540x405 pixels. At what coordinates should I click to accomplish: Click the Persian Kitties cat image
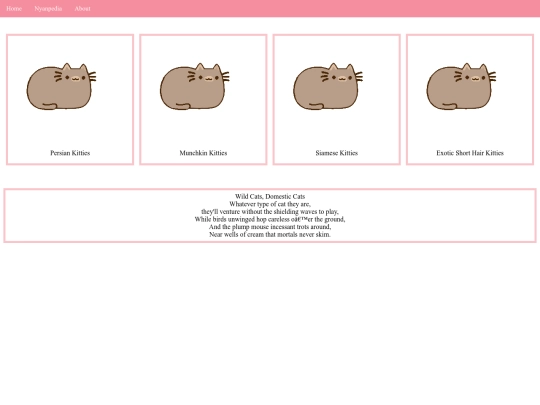tap(61, 86)
